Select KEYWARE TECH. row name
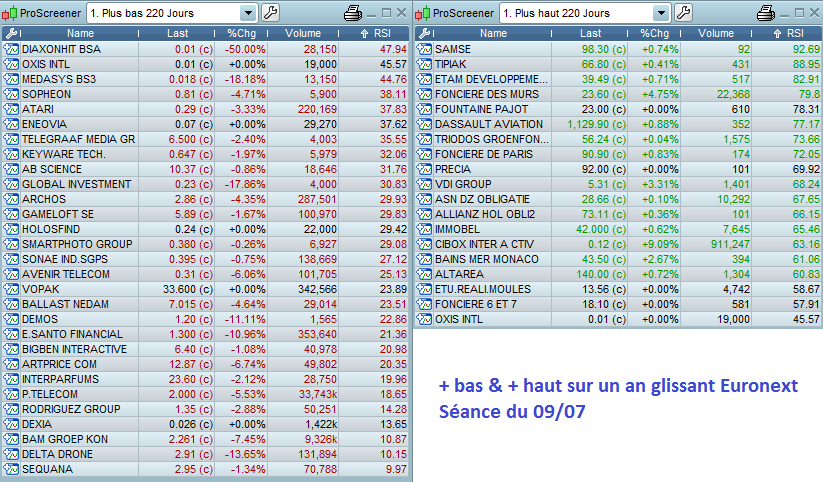This screenshot has width=823, height=482. (64, 154)
